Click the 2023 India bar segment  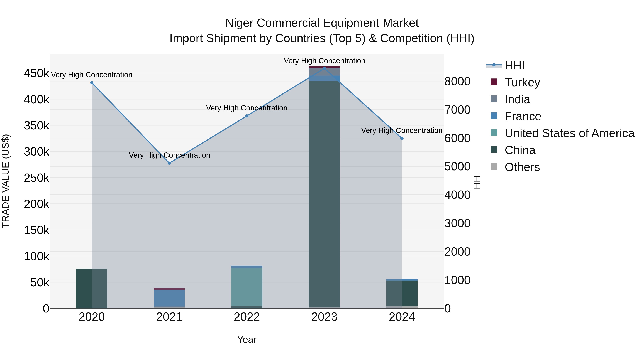pyautogui.click(x=325, y=72)
